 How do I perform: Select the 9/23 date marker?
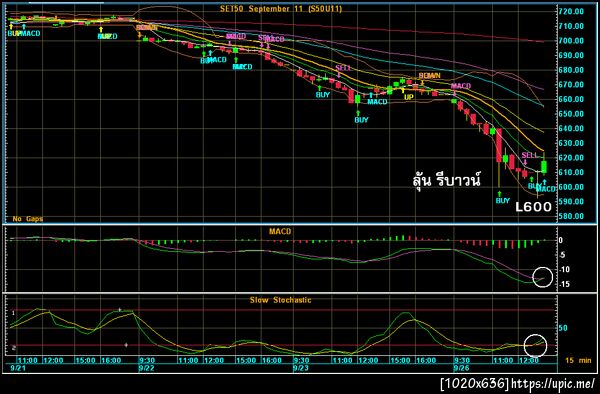tap(300, 368)
